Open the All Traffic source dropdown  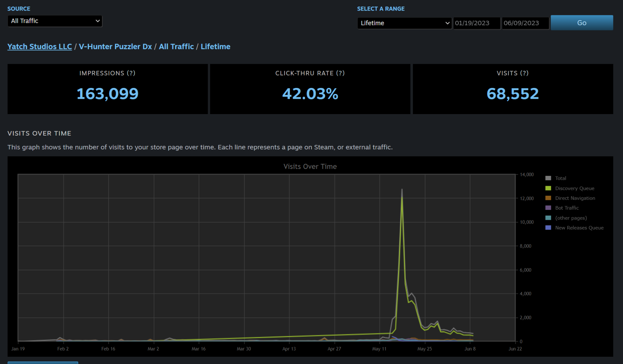point(55,21)
